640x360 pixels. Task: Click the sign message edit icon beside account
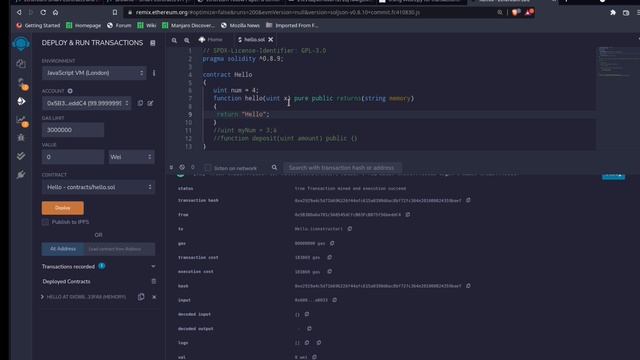150,103
